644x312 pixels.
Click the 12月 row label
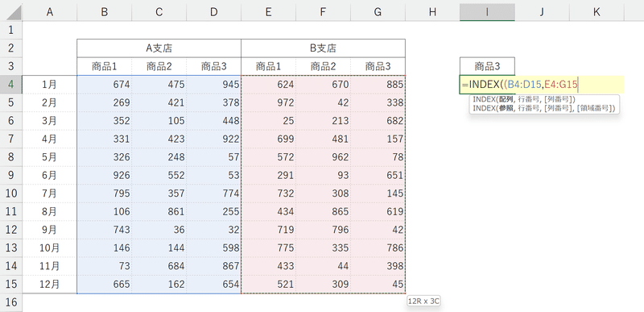click(x=50, y=284)
